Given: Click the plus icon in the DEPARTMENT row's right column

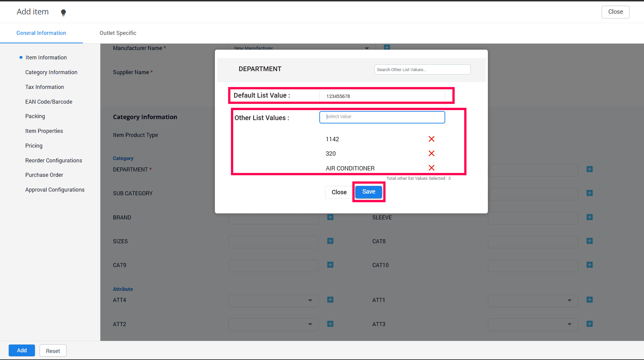Looking at the screenshot, I should tap(590, 169).
